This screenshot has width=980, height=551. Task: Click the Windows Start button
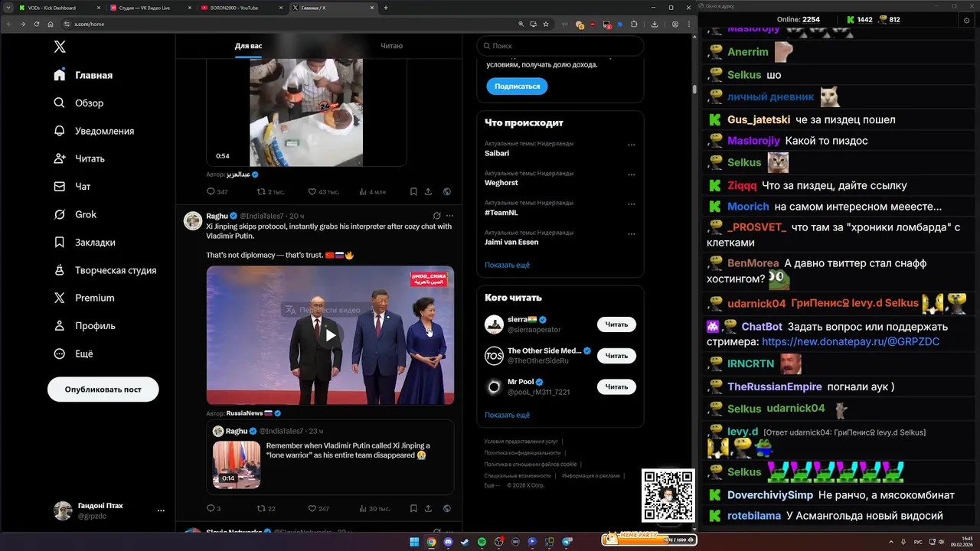pos(414,542)
